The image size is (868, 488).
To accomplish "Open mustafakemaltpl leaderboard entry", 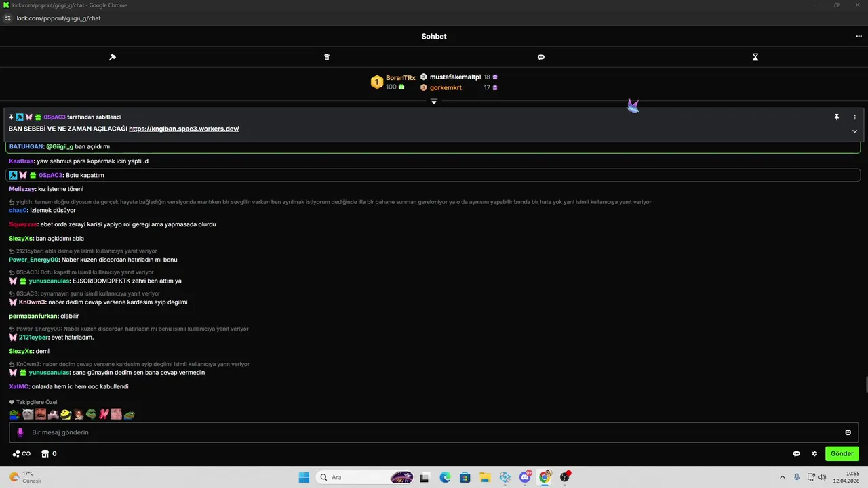I will [455, 77].
